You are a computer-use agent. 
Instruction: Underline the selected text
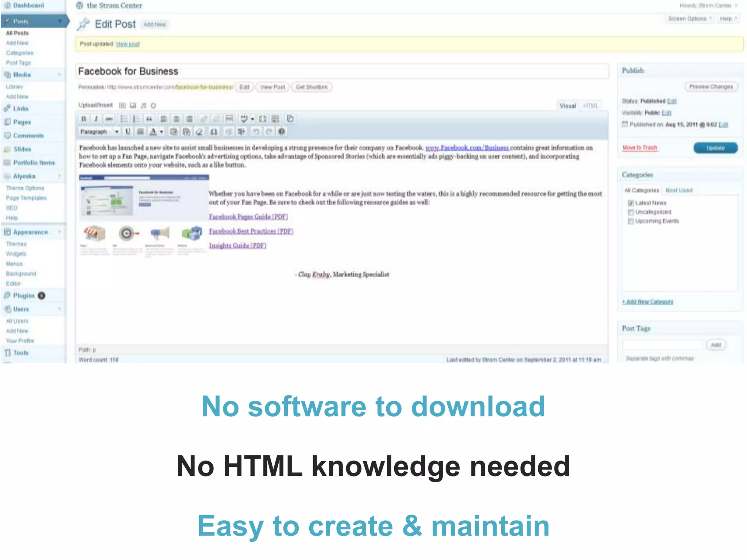pyautogui.click(x=128, y=132)
